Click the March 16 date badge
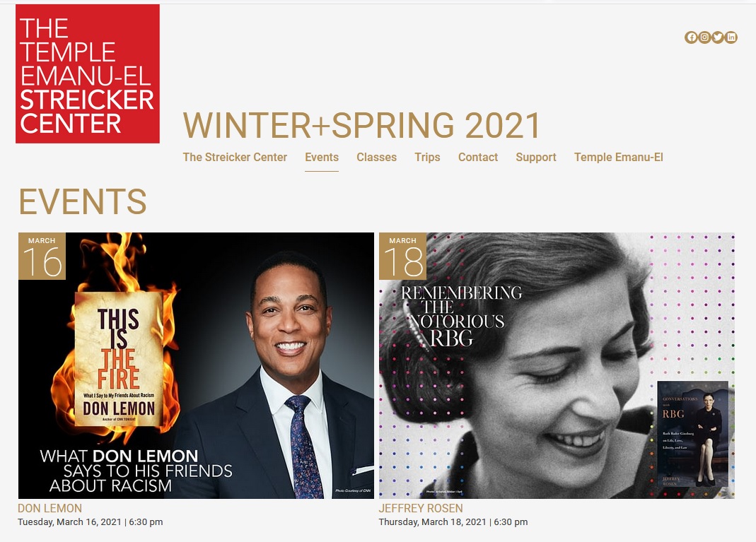This screenshot has width=756, height=542. click(x=42, y=257)
